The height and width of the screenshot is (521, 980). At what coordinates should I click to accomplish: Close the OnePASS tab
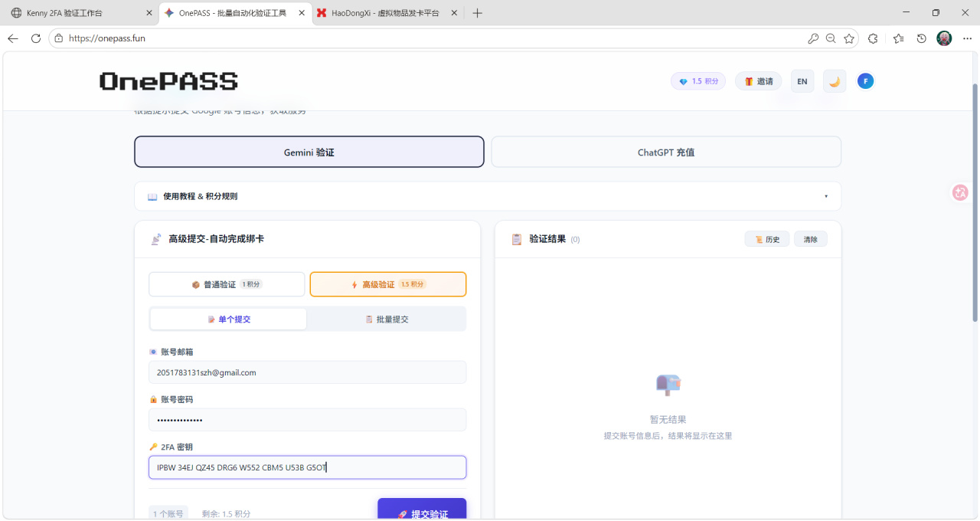tap(301, 13)
